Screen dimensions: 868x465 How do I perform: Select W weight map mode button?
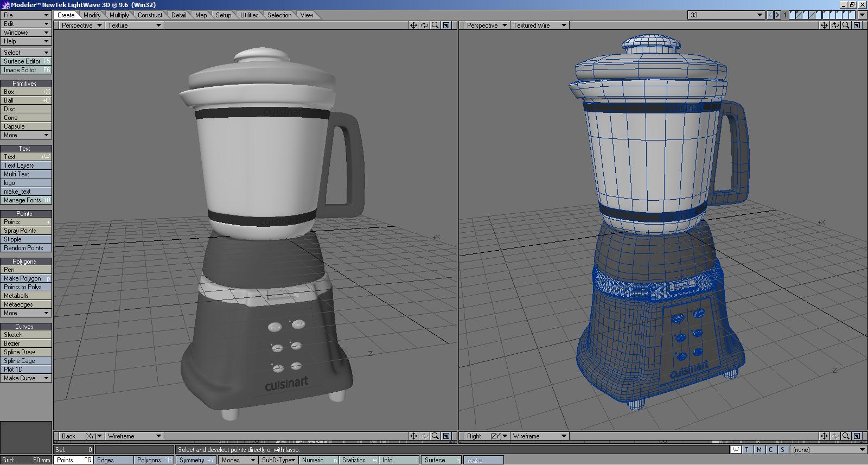coord(736,450)
